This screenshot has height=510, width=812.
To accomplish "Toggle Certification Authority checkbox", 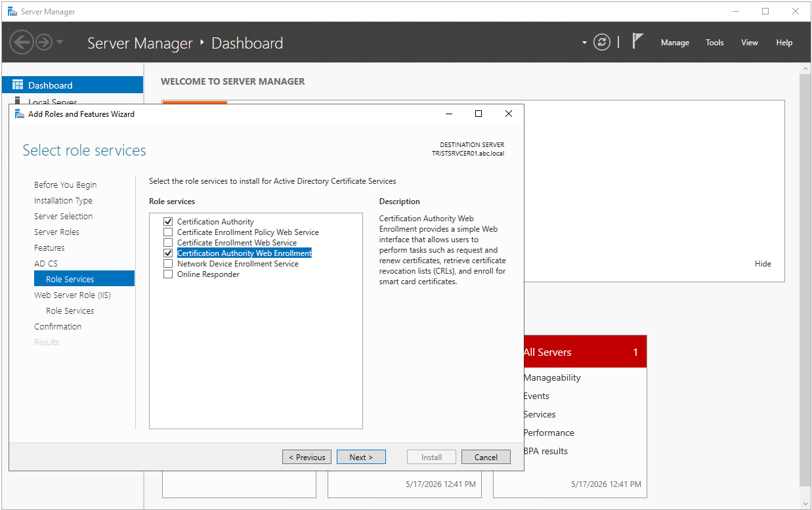I will 168,222.
